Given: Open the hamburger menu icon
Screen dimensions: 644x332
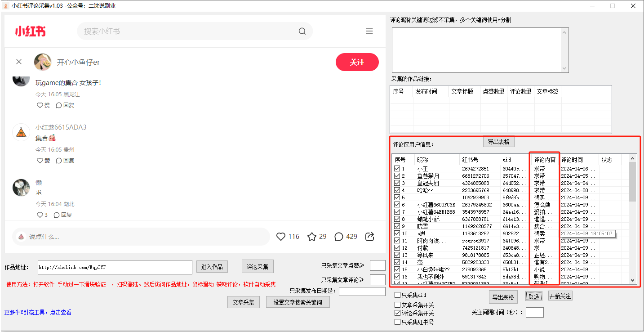Looking at the screenshot, I should (x=369, y=31).
